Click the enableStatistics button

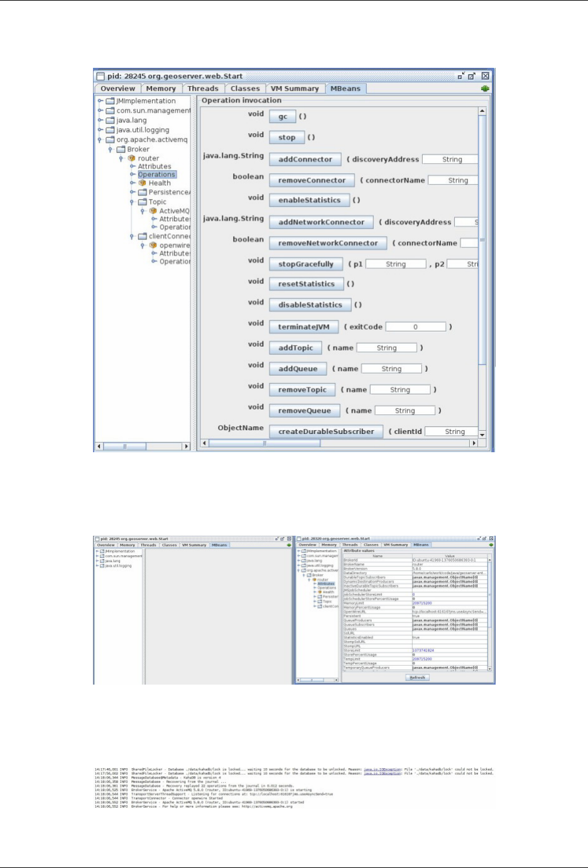[x=310, y=200]
